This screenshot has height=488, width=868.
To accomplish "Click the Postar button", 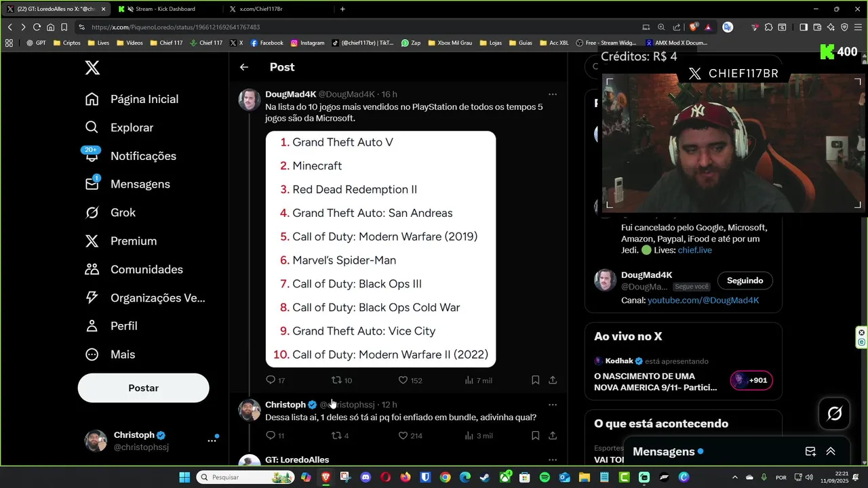I will click(x=144, y=388).
